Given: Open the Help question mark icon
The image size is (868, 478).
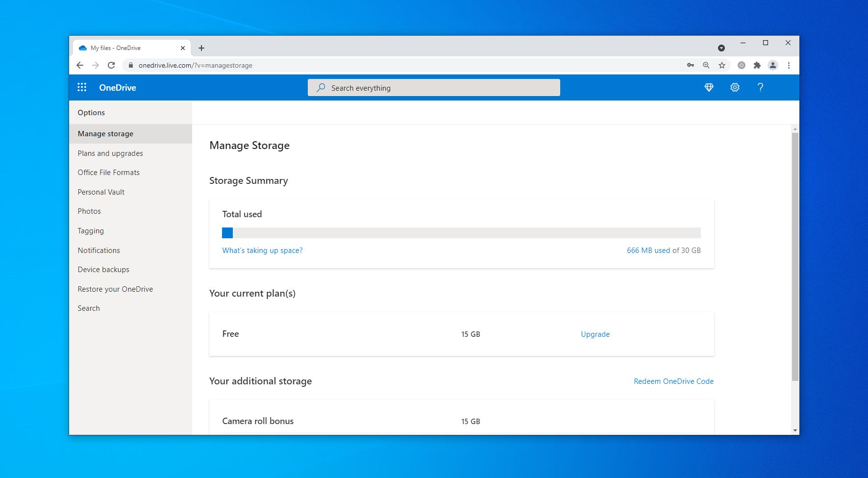Looking at the screenshot, I should [760, 87].
